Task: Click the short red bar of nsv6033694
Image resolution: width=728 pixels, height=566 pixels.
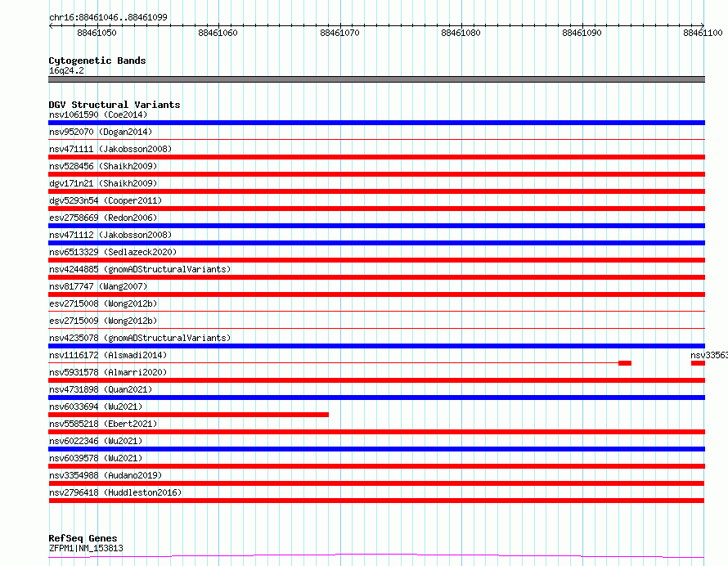Action: tap(188, 415)
